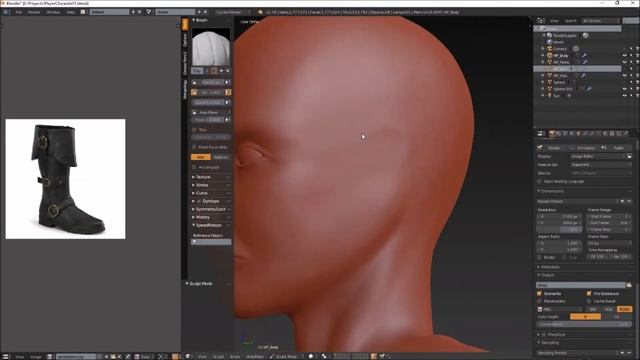Click the boot reference image
The width and height of the screenshot is (640, 360).
pos(65,179)
